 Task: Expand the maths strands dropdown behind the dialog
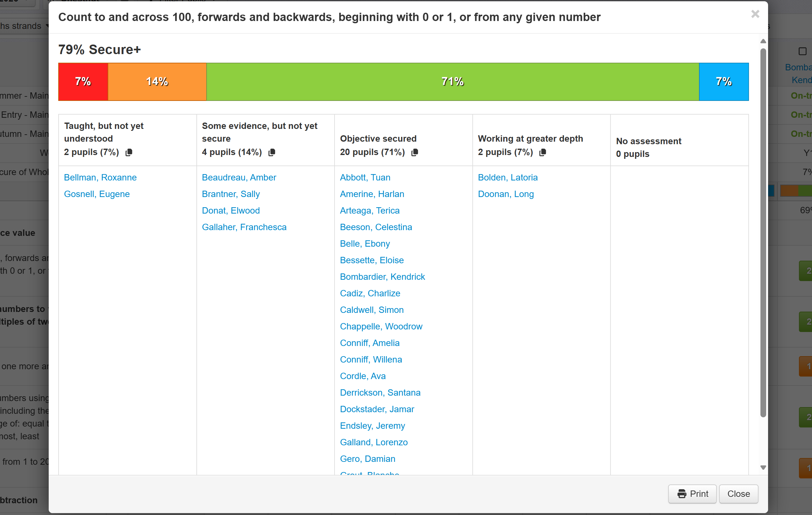click(x=24, y=26)
